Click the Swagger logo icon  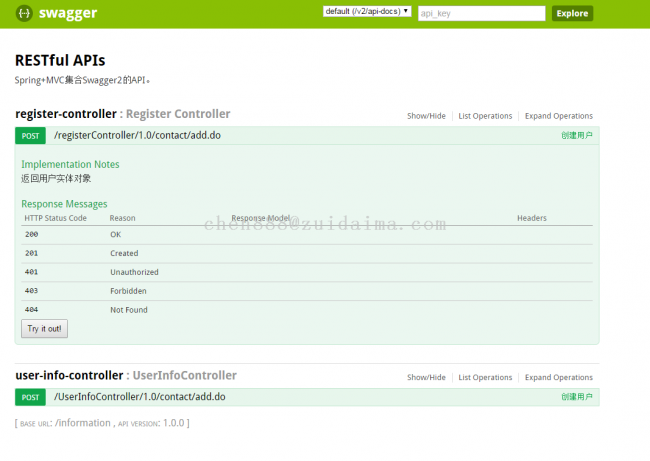click(24, 13)
